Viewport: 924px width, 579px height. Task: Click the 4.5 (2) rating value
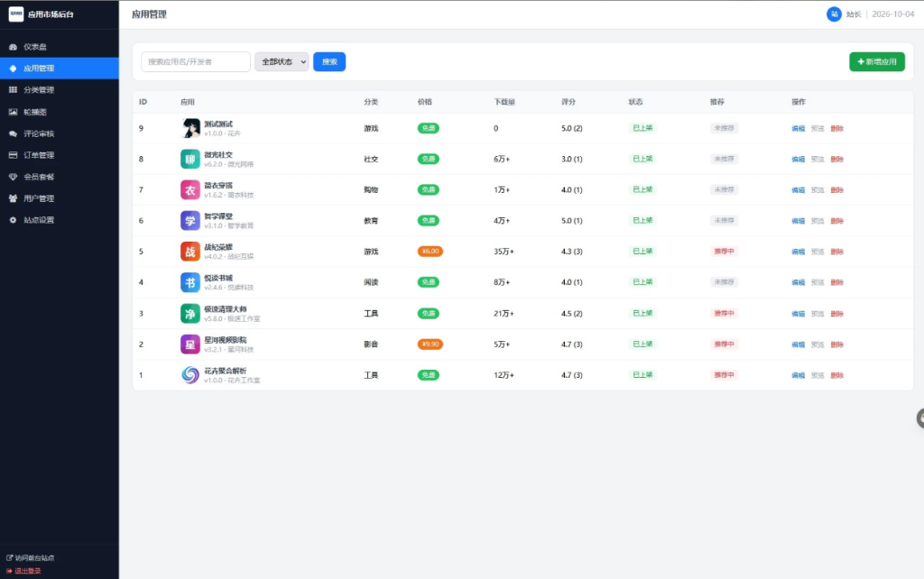571,313
